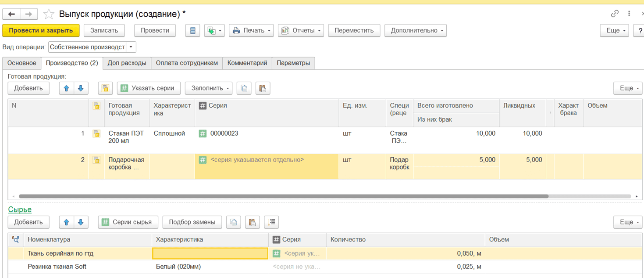The width and height of the screenshot is (644, 278).
Task: Switch to the Доп расходы tab
Action: pyautogui.click(x=127, y=63)
